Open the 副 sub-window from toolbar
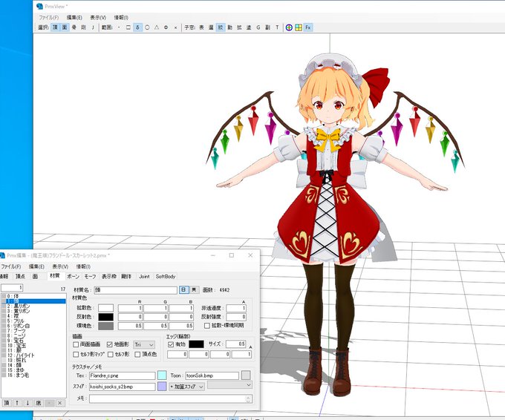The image size is (505, 420). (267, 27)
